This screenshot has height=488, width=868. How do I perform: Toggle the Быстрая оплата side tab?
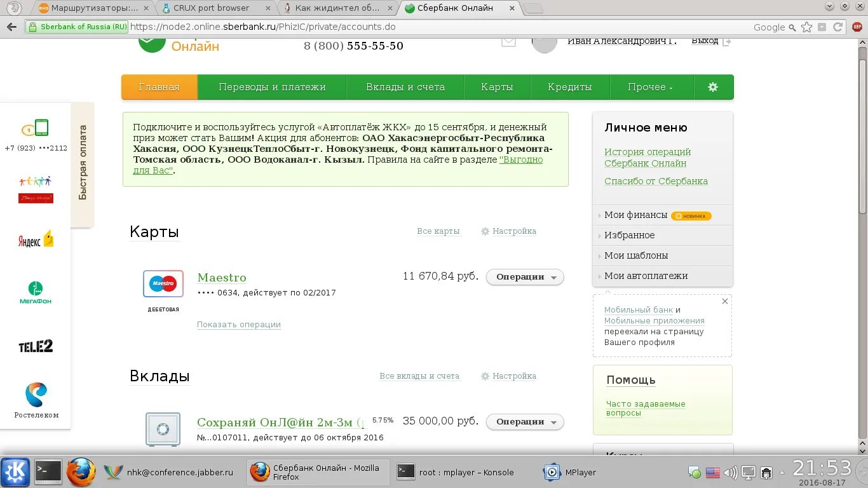point(83,163)
